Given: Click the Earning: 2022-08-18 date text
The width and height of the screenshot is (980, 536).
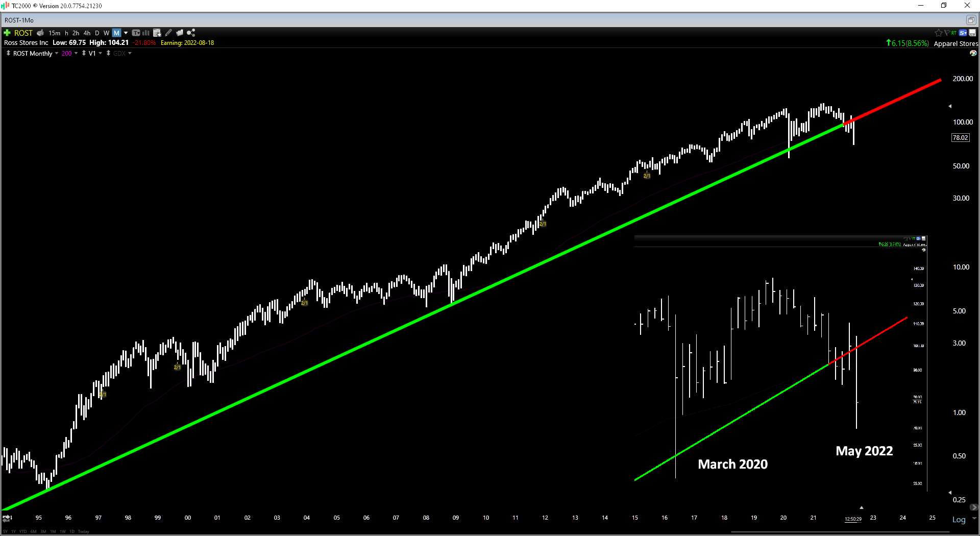Looking at the screenshot, I should tap(187, 43).
